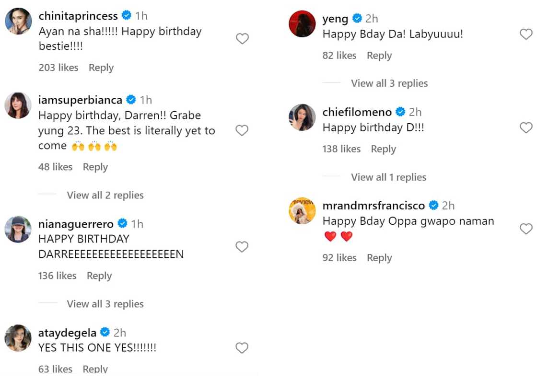This screenshot has width=537, height=392.
Task: Like mrandmrsfrancisco's comment
Action: tap(526, 229)
